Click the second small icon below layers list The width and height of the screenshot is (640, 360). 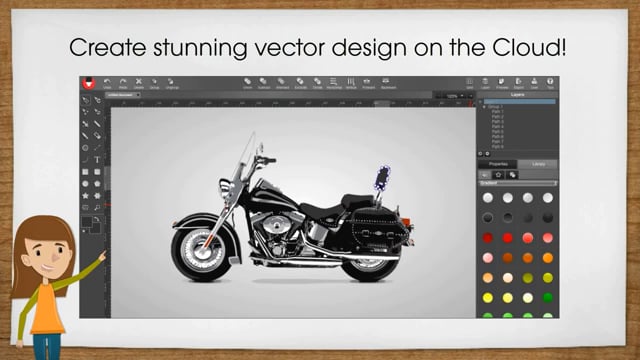(487, 154)
